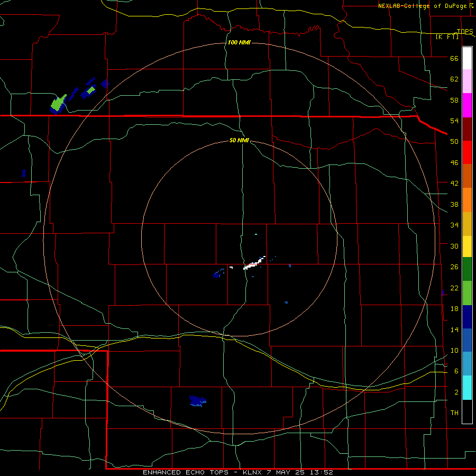Click the legend value 26
Image resolution: width=476 pixels, height=476 pixels.
[x=454, y=267]
